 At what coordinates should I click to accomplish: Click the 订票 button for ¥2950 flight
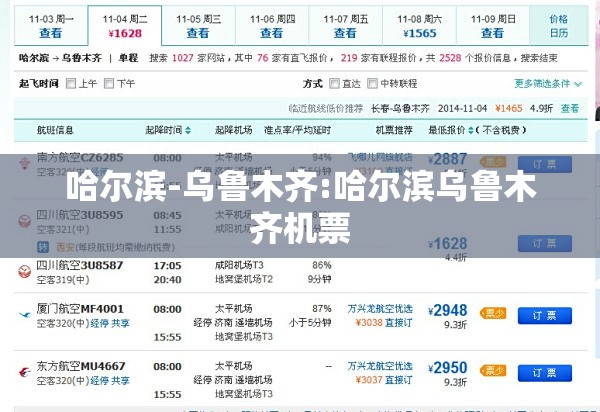[545, 373]
